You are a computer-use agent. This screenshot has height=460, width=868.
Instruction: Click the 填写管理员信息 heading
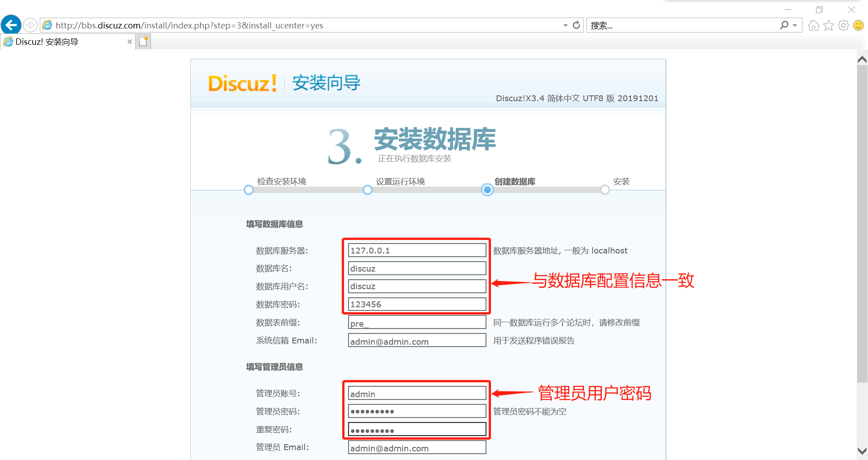click(x=274, y=367)
